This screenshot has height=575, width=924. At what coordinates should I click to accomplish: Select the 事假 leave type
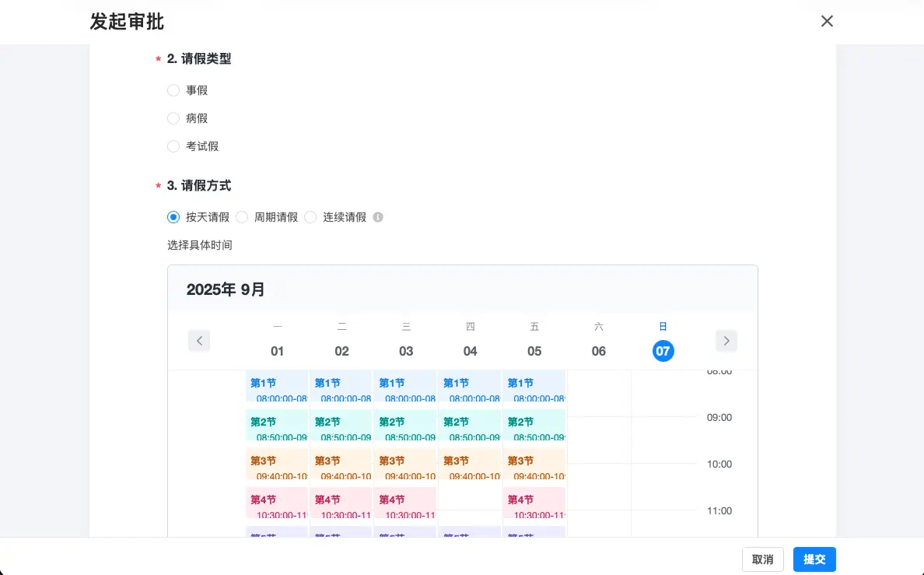tap(173, 90)
